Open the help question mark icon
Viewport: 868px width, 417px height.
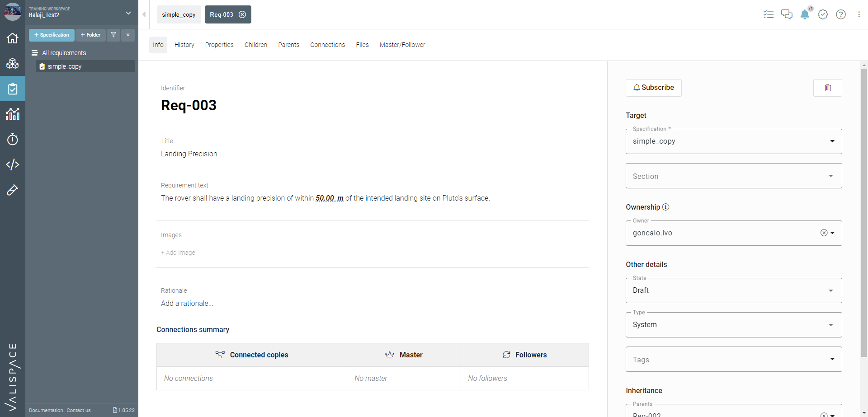pyautogui.click(x=841, y=14)
